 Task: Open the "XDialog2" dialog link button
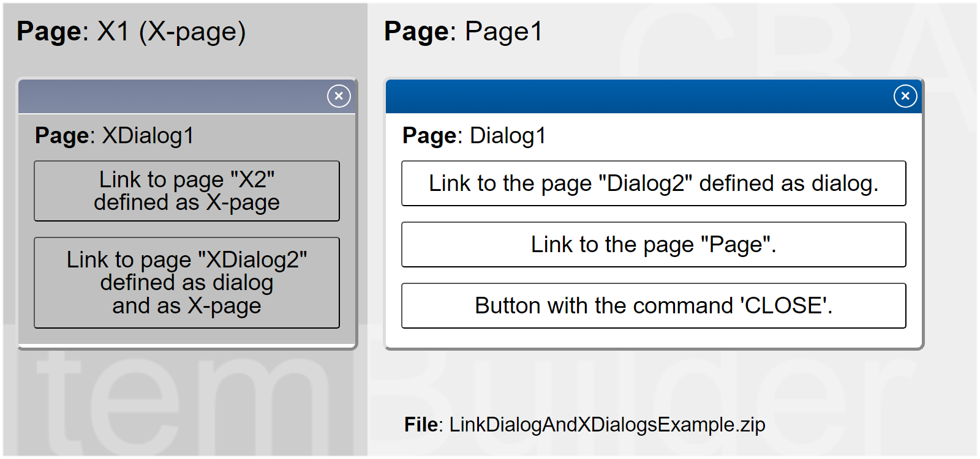pos(187,283)
